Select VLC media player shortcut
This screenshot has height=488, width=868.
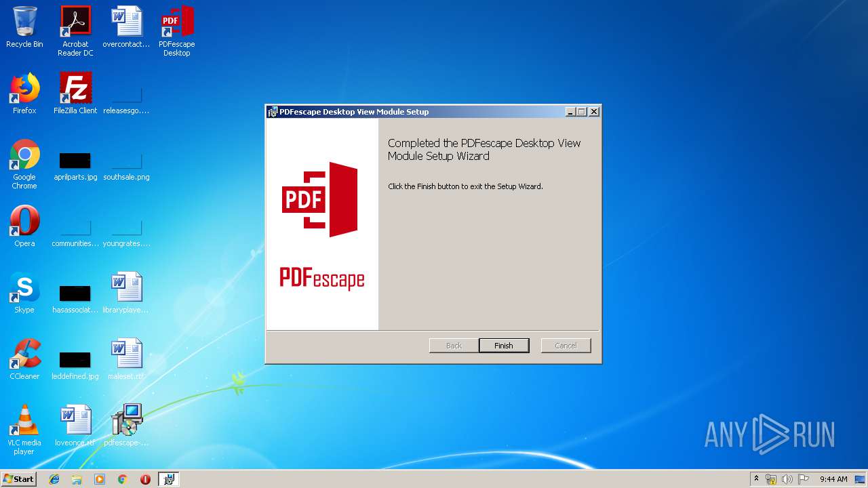(24, 430)
